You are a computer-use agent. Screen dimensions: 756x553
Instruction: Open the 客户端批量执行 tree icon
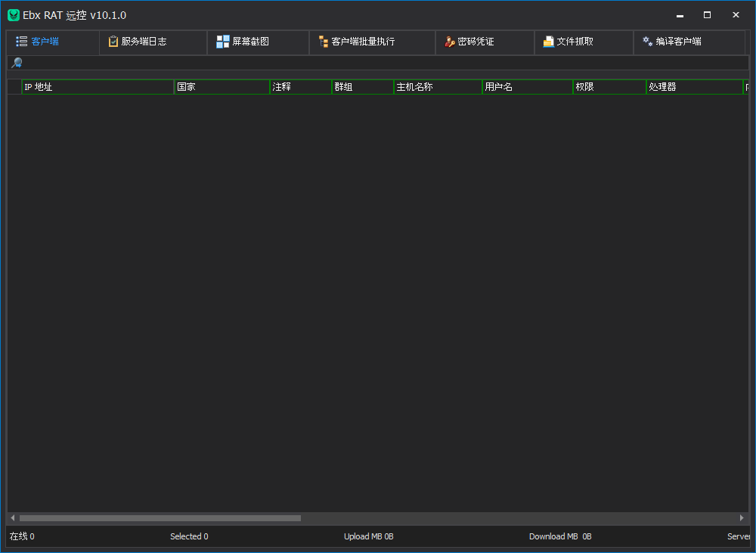(324, 42)
